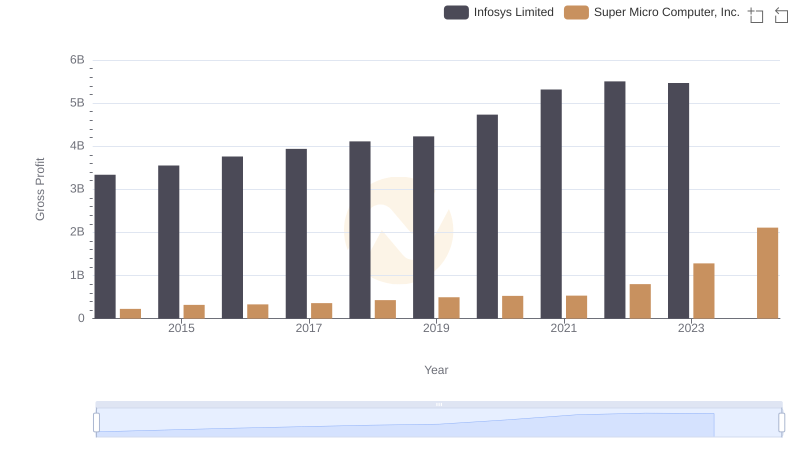Screen dimensions: 800x461
Task: Click the '2019' x-axis label
Action: [436, 328]
